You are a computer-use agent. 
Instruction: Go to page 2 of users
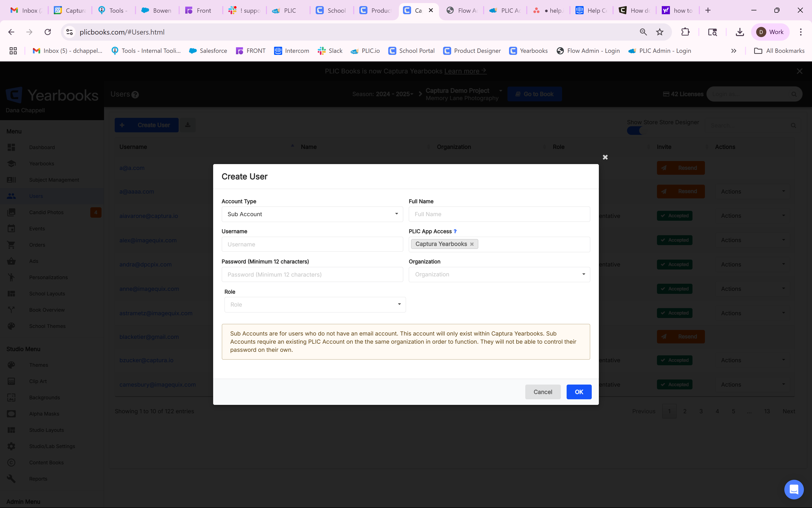pos(685,411)
